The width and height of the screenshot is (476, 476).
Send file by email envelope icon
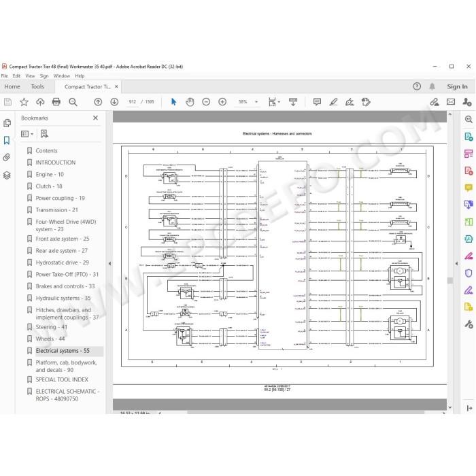point(451,102)
